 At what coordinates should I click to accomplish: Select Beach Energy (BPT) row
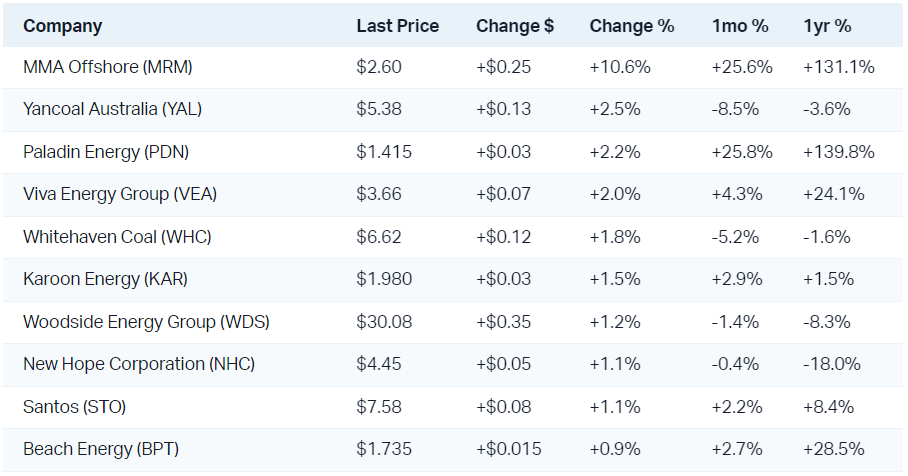(x=101, y=449)
